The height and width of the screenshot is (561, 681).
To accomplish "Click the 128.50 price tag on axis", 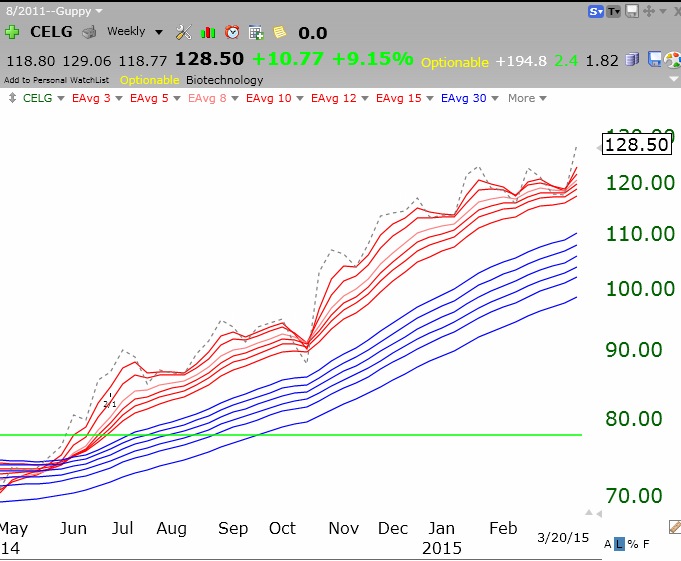I will 637,145.
